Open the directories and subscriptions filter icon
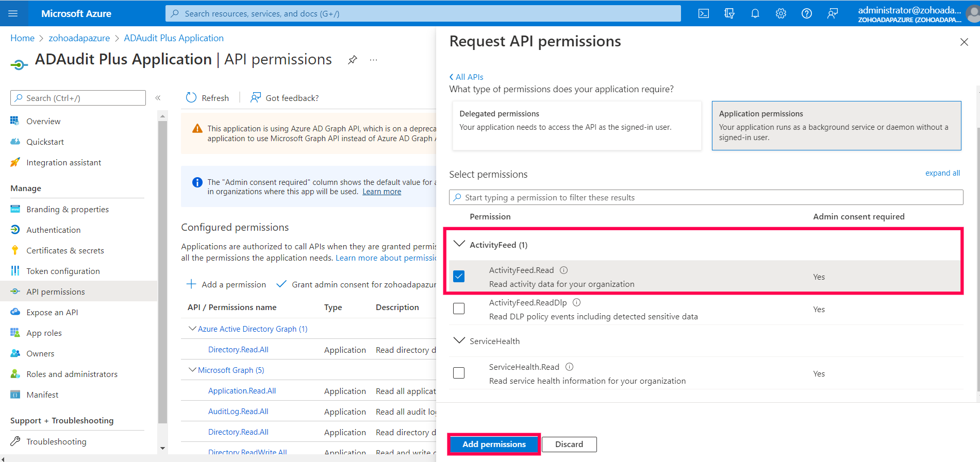Viewport: 980px width, 462px height. [729, 13]
